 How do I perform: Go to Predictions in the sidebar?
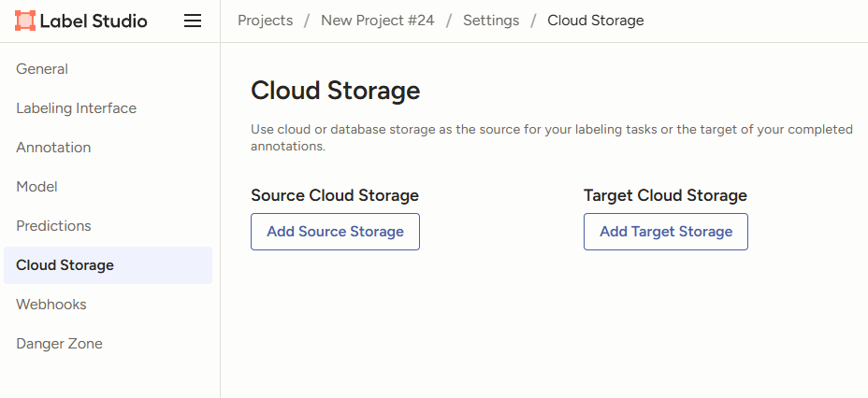(53, 226)
